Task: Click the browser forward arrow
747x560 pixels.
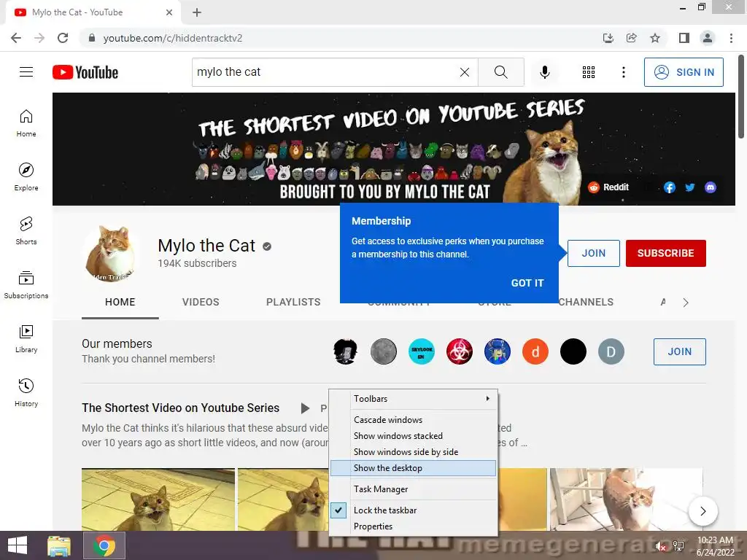Action: 39,38
